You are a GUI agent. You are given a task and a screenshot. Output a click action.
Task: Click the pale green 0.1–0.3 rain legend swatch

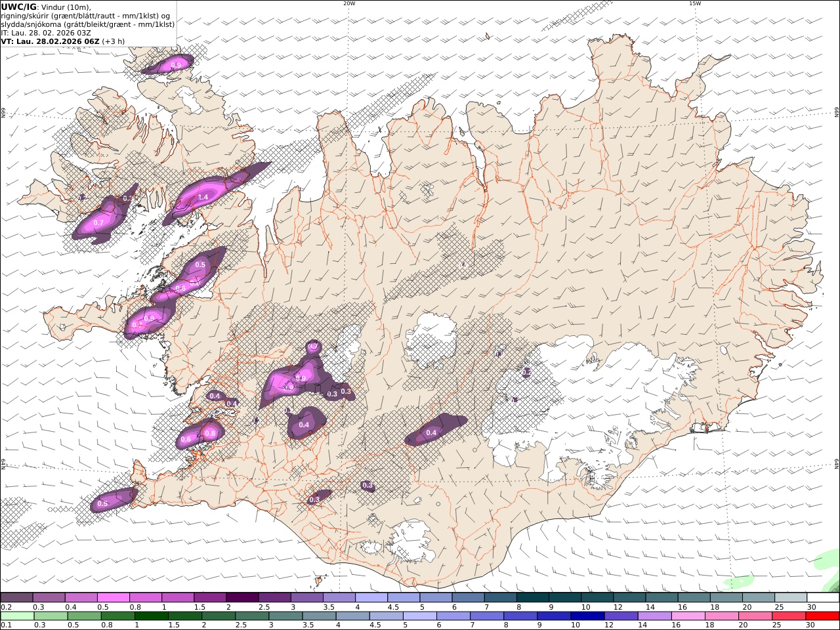pyautogui.click(x=17, y=616)
